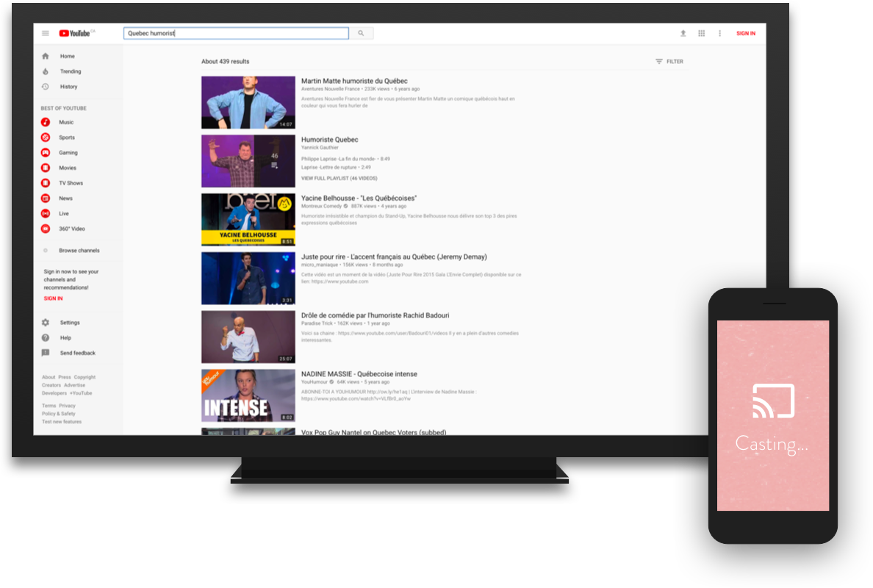Click the YouTube logo
Screen dimensions: 873x588
tap(75, 33)
